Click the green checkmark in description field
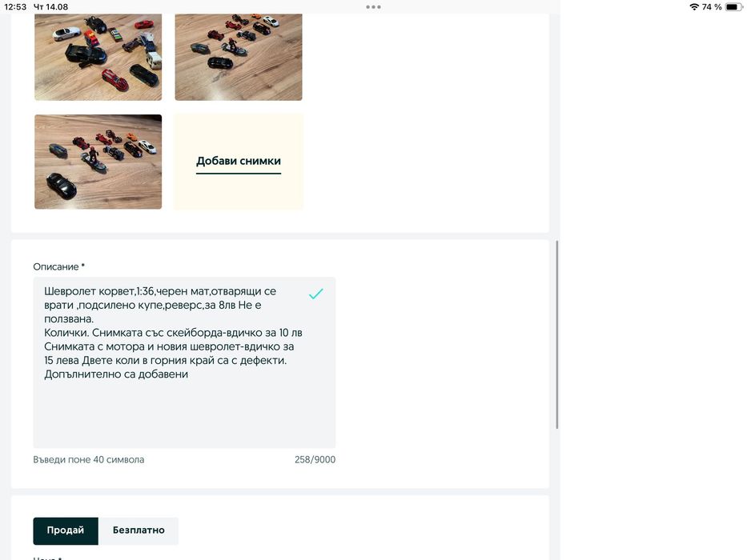Image resolution: width=747 pixels, height=560 pixels. point(316,294)
